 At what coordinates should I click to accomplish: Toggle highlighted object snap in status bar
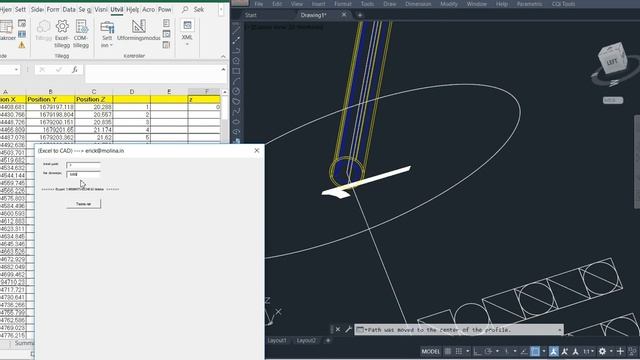(535, 351)
